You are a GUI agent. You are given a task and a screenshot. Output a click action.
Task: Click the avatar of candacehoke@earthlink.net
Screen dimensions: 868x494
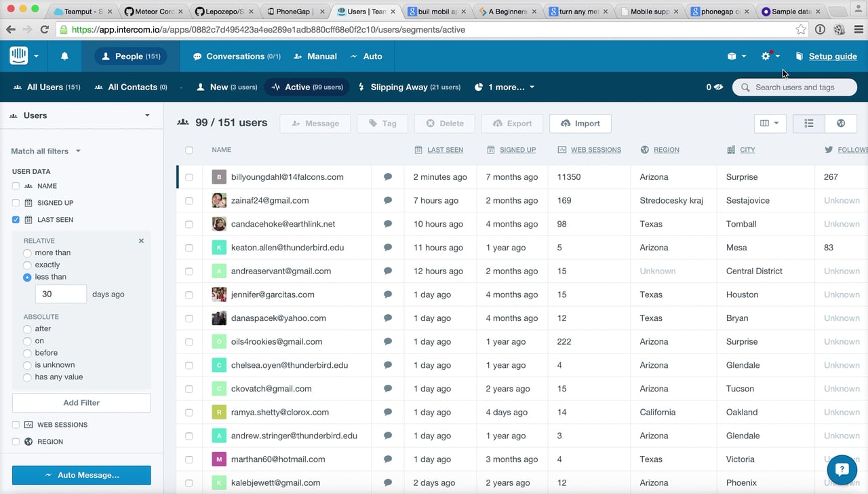coord(219,224)
